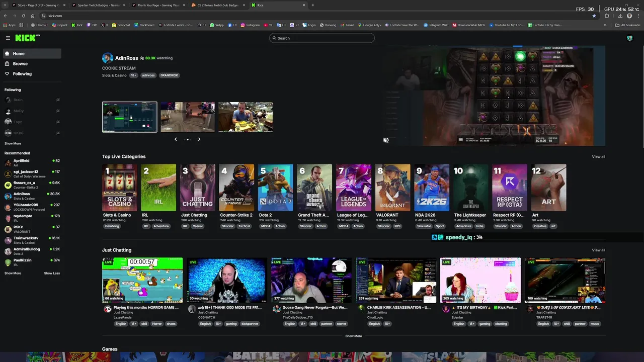Open AprilReid in Recommended list
Viewport: 644px width, 362px height.
coord(32,162)
